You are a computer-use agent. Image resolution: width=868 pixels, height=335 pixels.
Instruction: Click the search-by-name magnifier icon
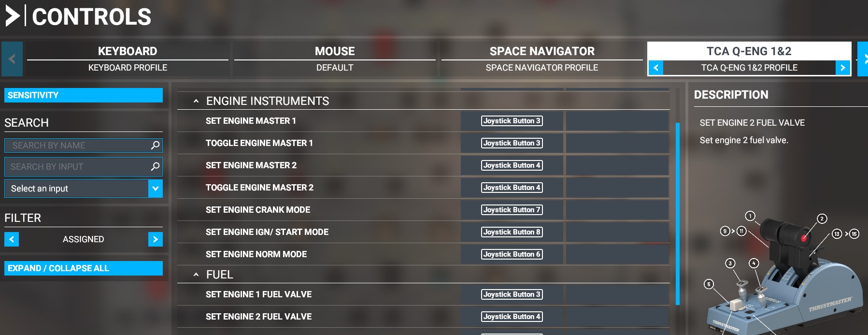click(x=155, y=145)
